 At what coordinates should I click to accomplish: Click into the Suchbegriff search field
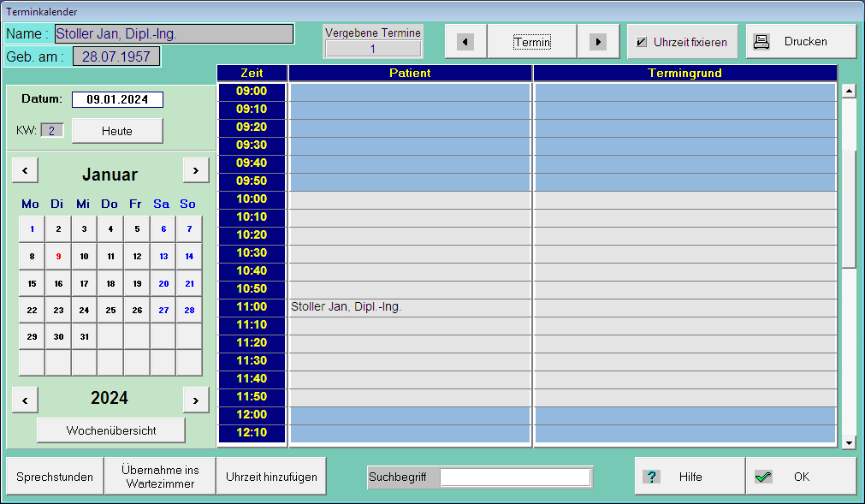[x=515, y=477]
